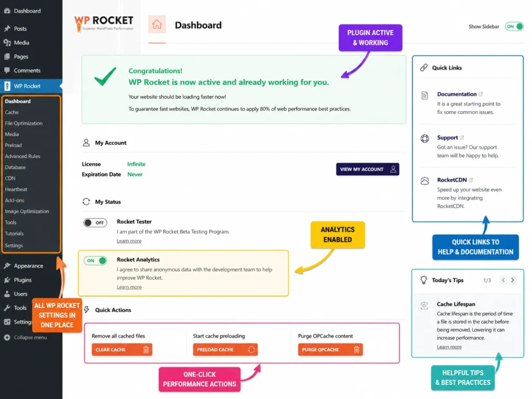Click the View My Account button

pos(367,169)
